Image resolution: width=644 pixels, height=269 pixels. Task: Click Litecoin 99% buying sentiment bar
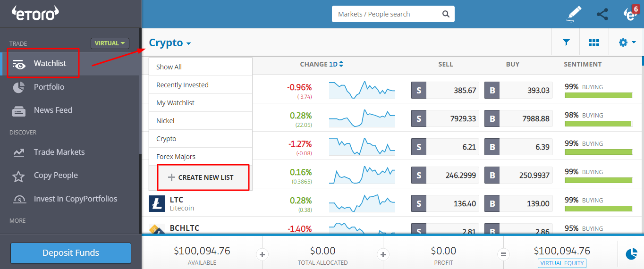(599, 209)
